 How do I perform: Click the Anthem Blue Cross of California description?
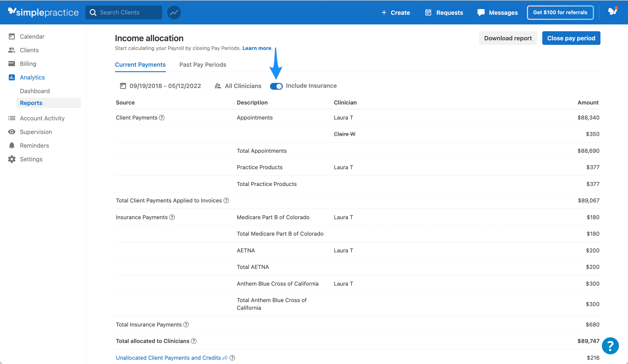pyautogui.click(x=277, y=284)
